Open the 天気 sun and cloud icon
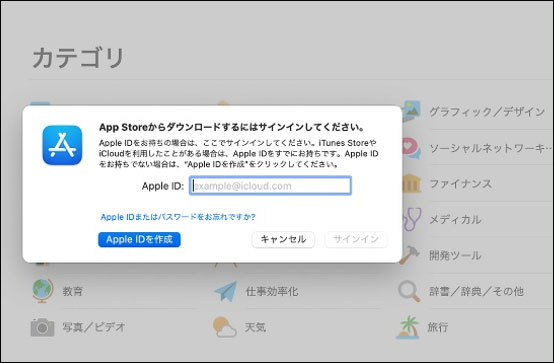The height and width of the screenshot is (363, 554). [225, 327]
